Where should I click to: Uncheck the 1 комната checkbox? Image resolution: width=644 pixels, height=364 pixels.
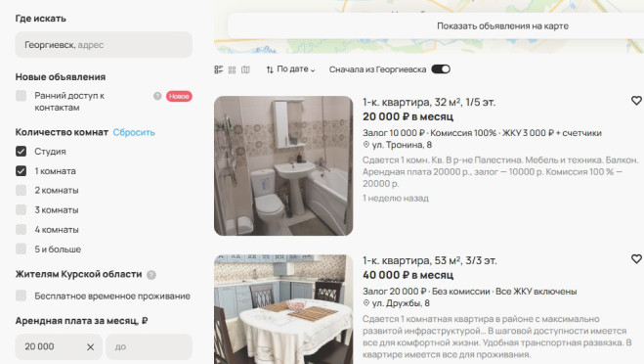click(x=21, y=170)
